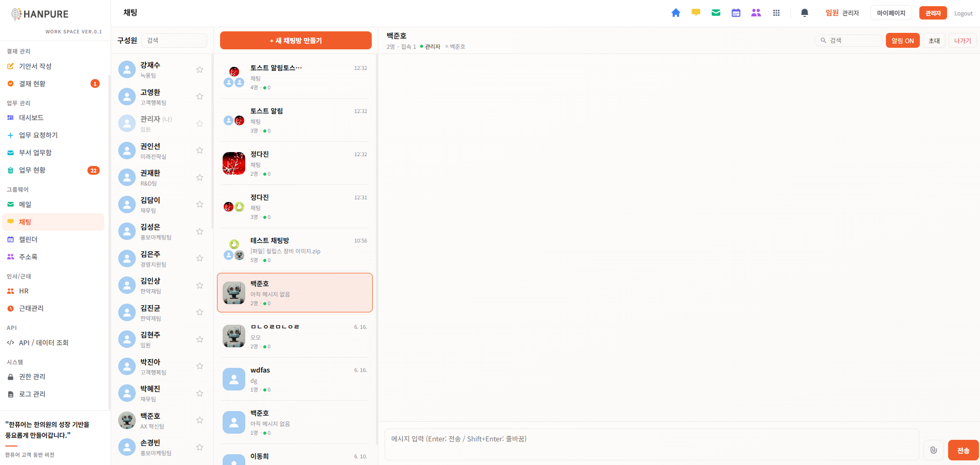The image size is (980, 465).
Task: Open the 정다진 chat from 12:31
Action: tap(295, 207)
